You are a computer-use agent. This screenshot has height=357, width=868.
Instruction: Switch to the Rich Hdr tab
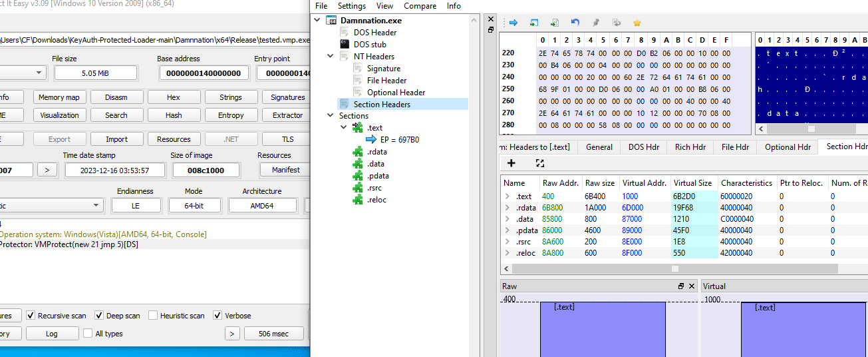(x=690, y=147)
